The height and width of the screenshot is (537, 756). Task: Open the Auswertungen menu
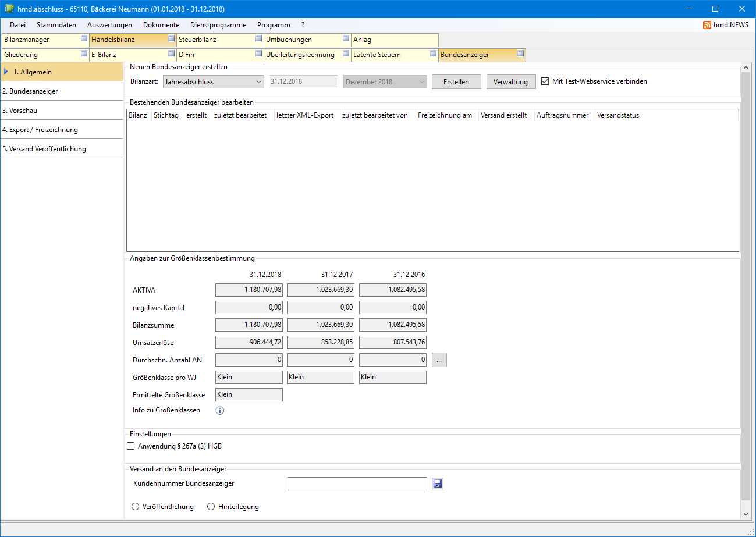(x=109, y=25)
